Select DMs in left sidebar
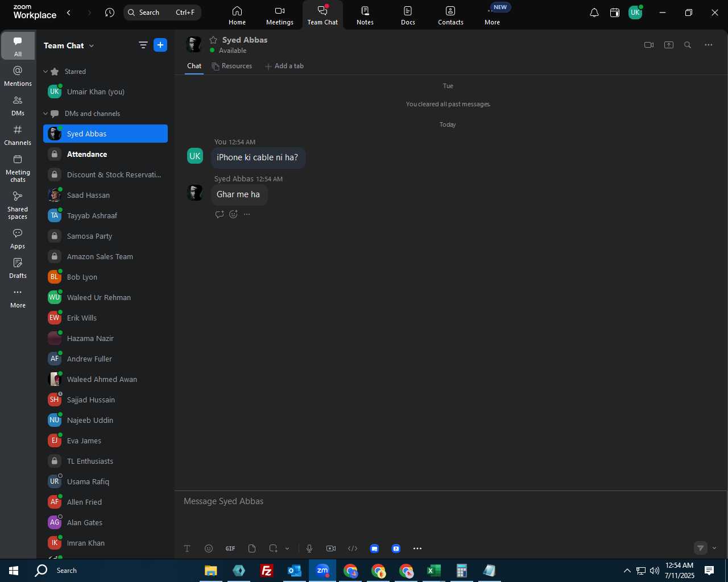Screen dimensions: 728x582 coord(18,106)
